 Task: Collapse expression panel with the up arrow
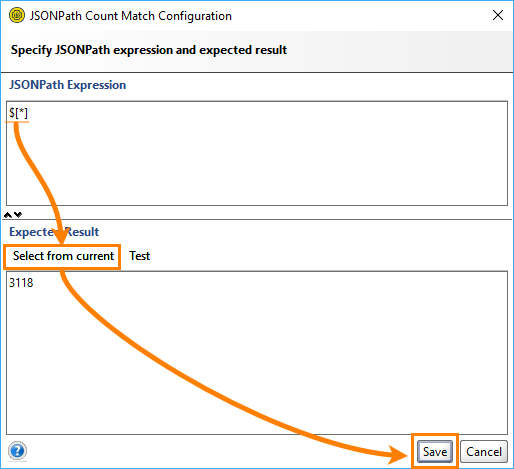(8, 215)
